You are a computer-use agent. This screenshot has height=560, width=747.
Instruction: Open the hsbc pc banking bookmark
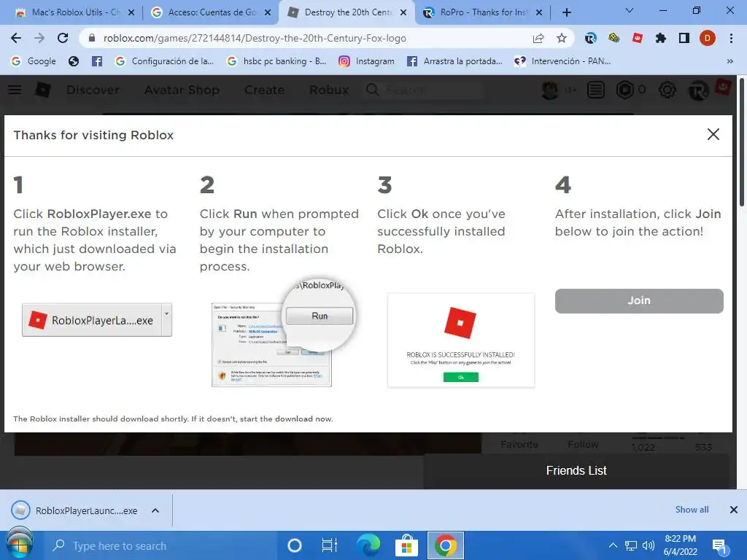coord(276,61)
